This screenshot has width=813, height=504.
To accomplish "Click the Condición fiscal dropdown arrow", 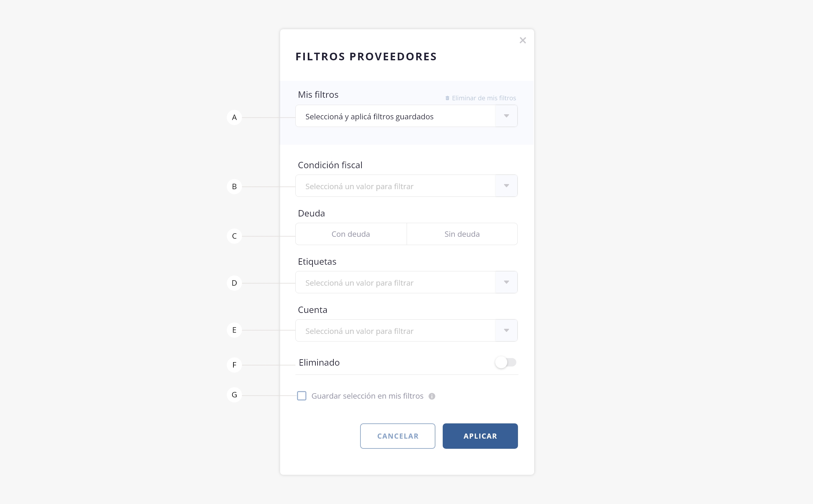I will [x=506, y=186].
